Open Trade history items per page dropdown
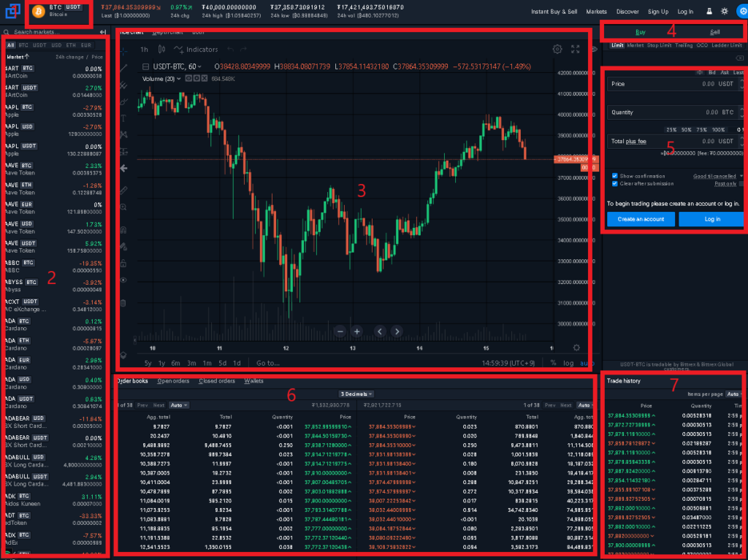Image resolution: width=748 pixels, height=560 pixels. (734, 394)
